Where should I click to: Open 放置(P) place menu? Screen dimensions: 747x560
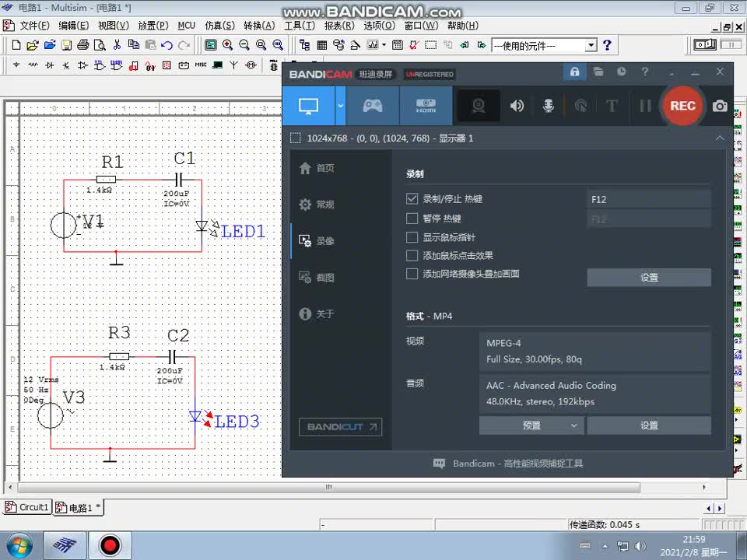tap(153, 25)
